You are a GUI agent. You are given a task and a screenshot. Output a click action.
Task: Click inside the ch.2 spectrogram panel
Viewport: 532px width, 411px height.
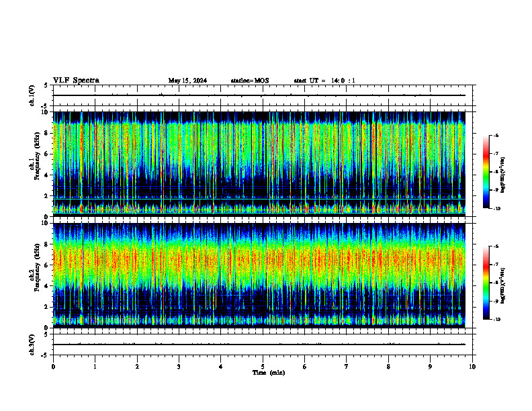tap(259, 275)
